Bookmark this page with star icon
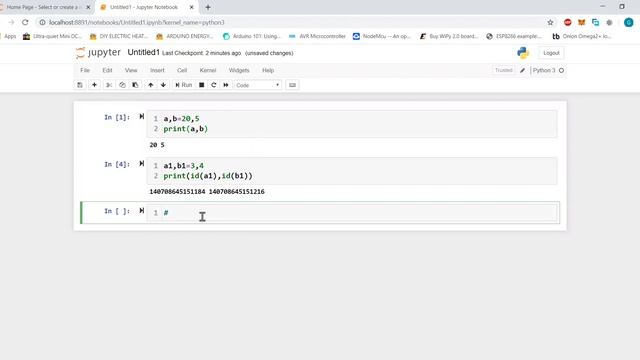640x360 pixels. (x=550, y=22)
